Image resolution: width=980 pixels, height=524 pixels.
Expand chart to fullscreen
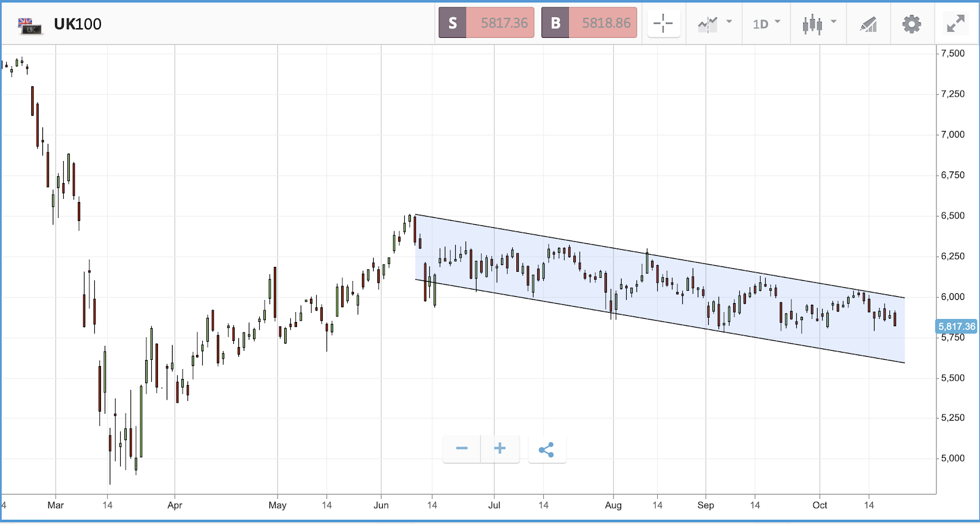click(956, 24)
